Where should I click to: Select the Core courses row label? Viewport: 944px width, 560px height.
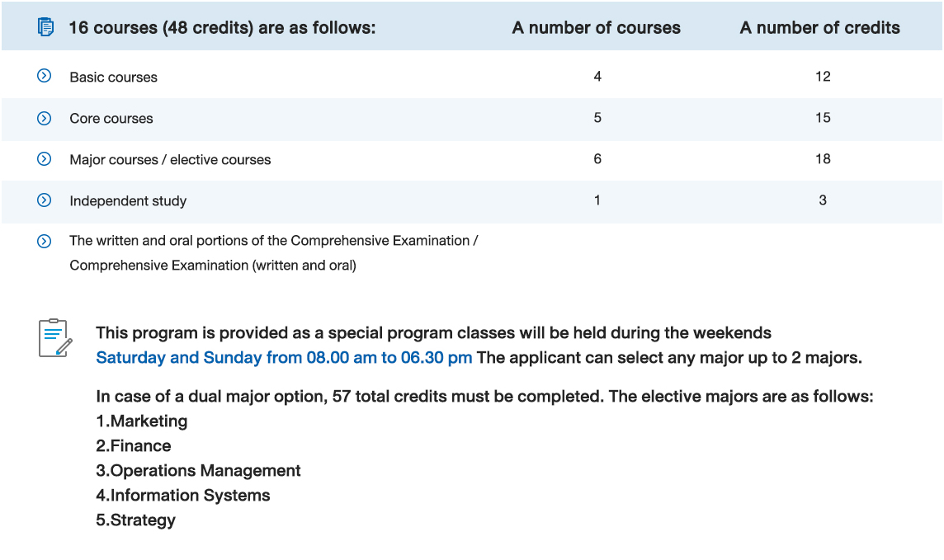[x=111, y=119]
